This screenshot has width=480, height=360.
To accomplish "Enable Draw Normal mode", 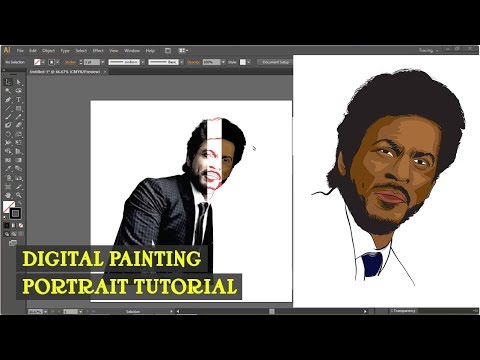I will pyautogui.click(x=7, y=234).
